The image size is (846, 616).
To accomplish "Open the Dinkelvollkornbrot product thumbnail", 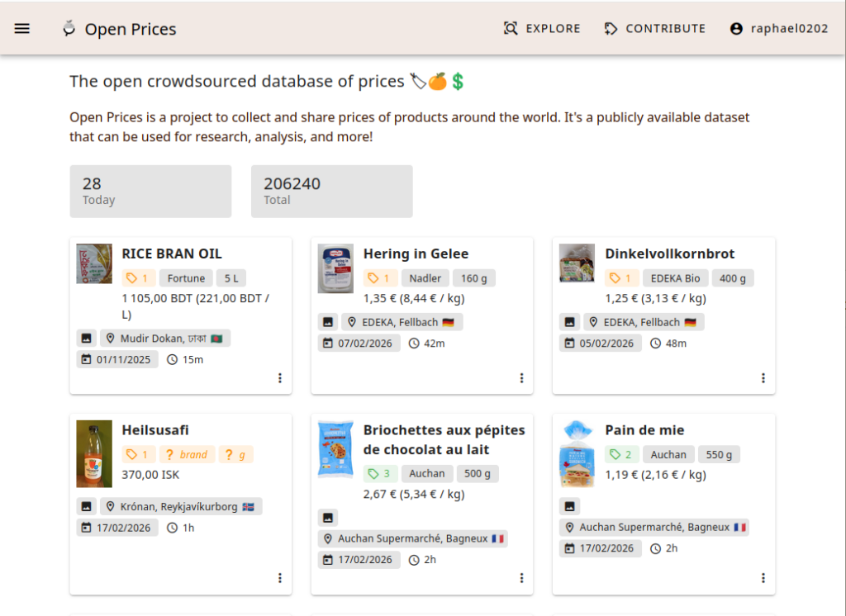I will coord(577,263).
